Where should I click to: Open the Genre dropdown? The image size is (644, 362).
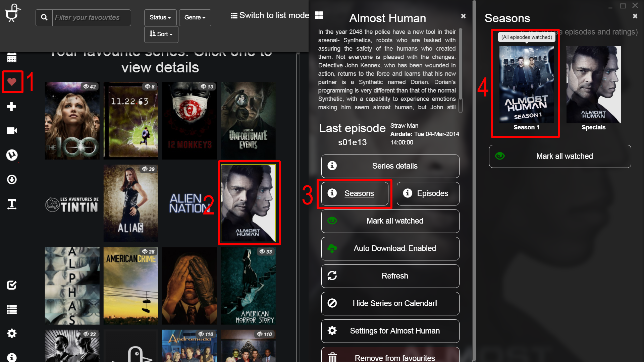(195, 17)
